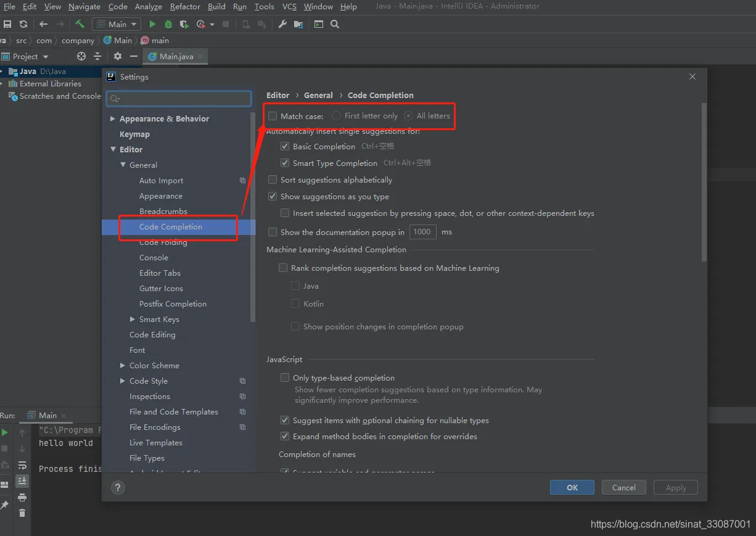Enable Sort suggestions alphabetically
This screenshot has height=536, width=756.
click(273, 180)
